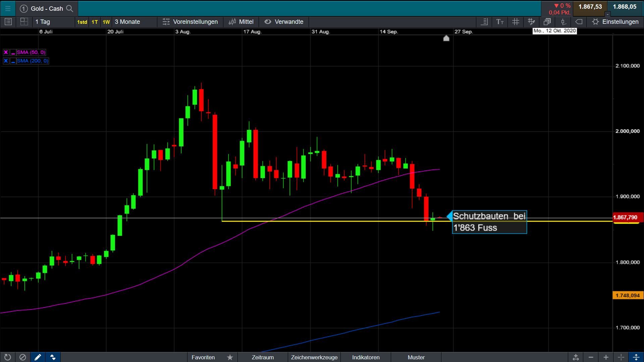
Task: Click the text size (Tt) icon
Action: pos(500,22)
